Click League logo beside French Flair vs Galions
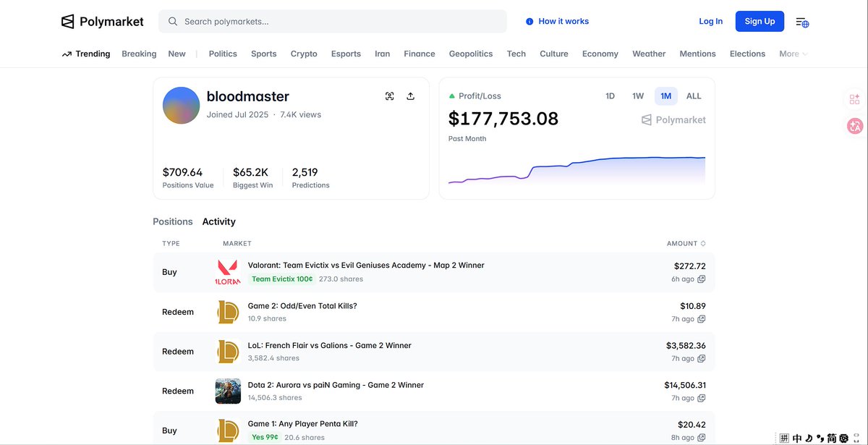The image size is (868, 445). 228,352
